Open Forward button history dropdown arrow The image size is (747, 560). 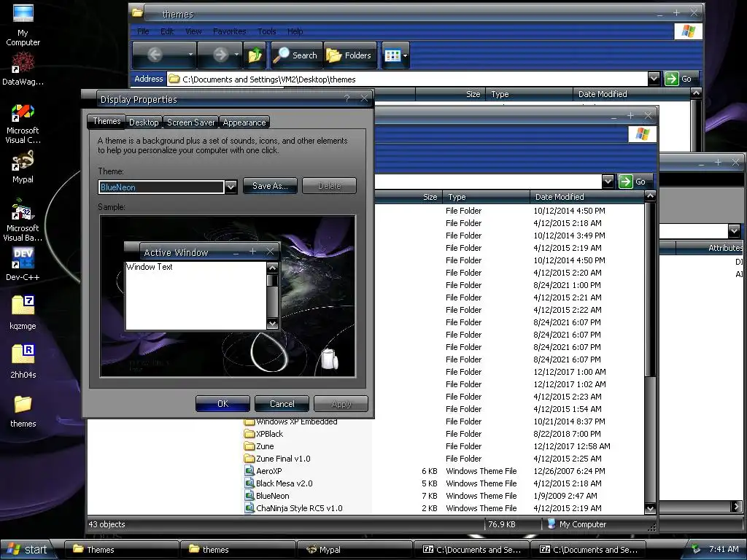(x=236, y=55)
